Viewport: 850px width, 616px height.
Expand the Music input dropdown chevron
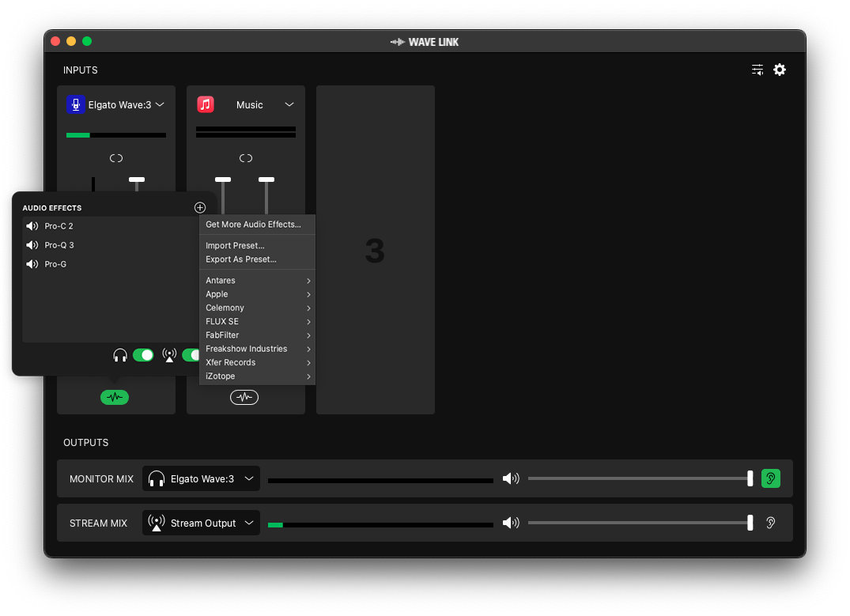pyautogui.click(x=289, y=104)
